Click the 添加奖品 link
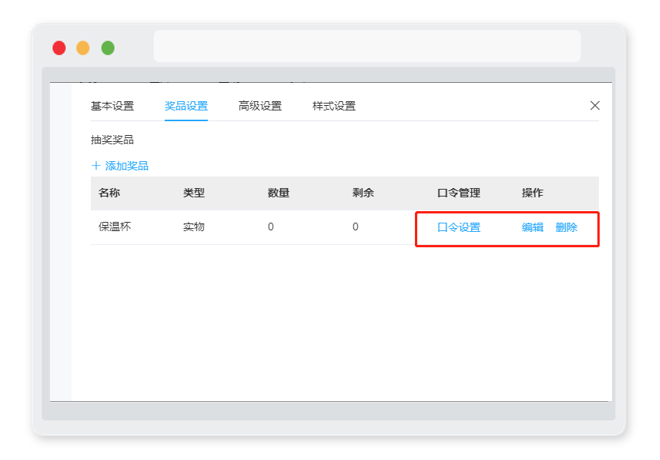The image size is (660, 460). pos(120,166)
